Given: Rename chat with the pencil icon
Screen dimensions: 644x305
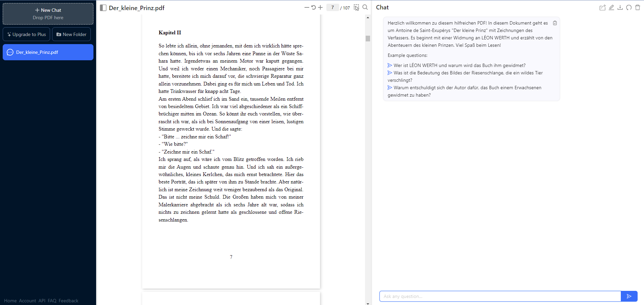Looking at the screenshot, I should (x=611, y=7).
